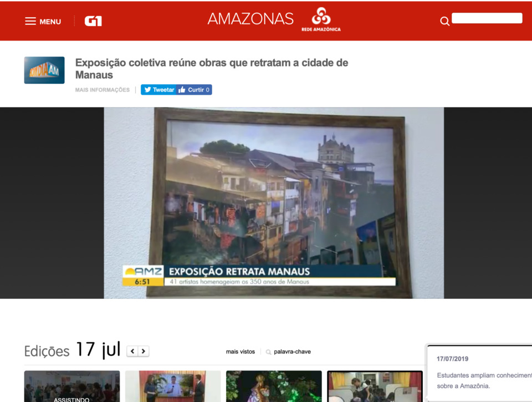
Task: Open the hamburger MENU icon
Action: tap(30, 22)
